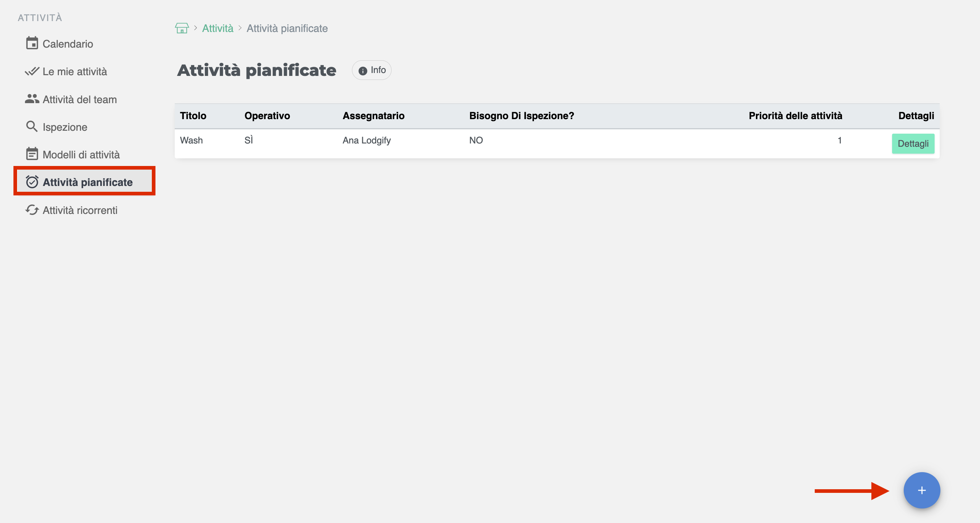
Task: Click the Calendario calendar icon
Action: [x=32, y=43]
